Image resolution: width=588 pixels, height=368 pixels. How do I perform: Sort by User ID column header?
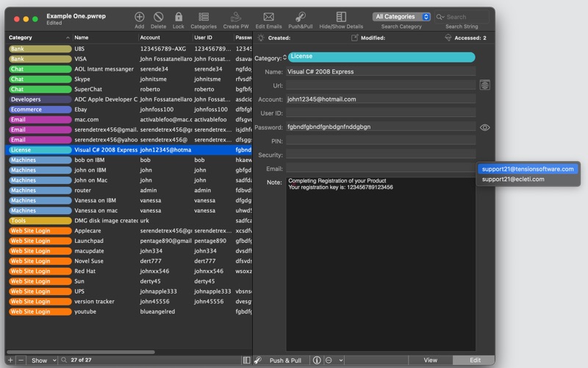(212, 38)
